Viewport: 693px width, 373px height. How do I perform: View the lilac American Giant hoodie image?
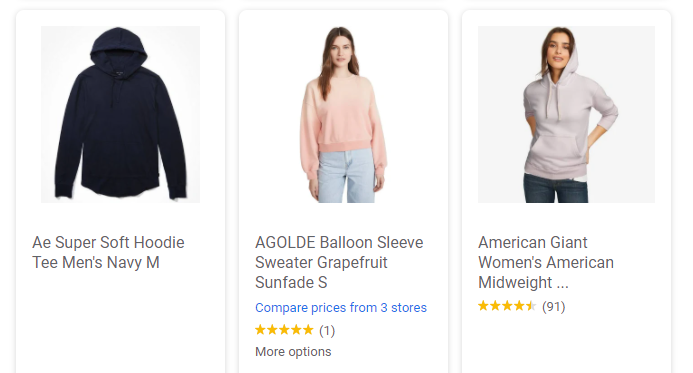[566, 114]
